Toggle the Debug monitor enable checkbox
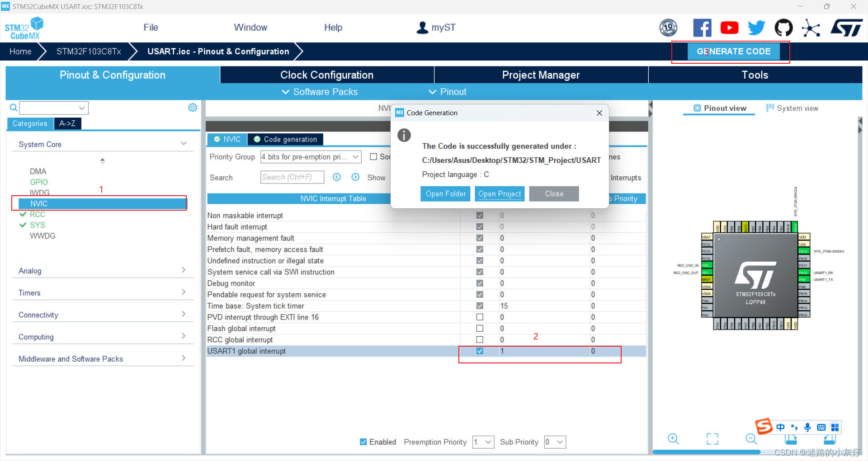 (480, 283)
